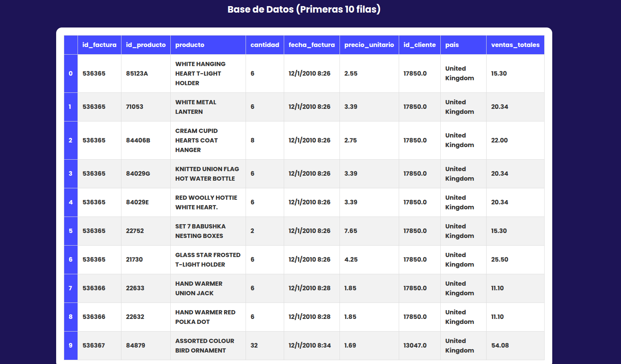Select row index 9 cell
Screen dimensions: 621x364
pos(71,346)
